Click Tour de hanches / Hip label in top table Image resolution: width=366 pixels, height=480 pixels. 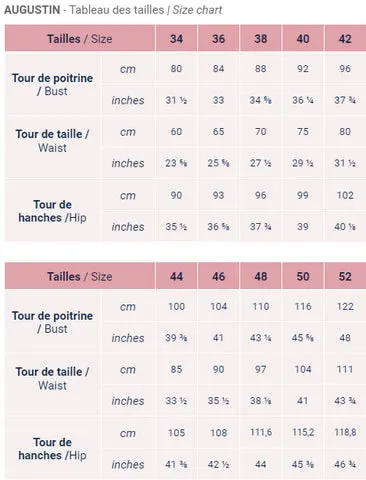[52, 211]
